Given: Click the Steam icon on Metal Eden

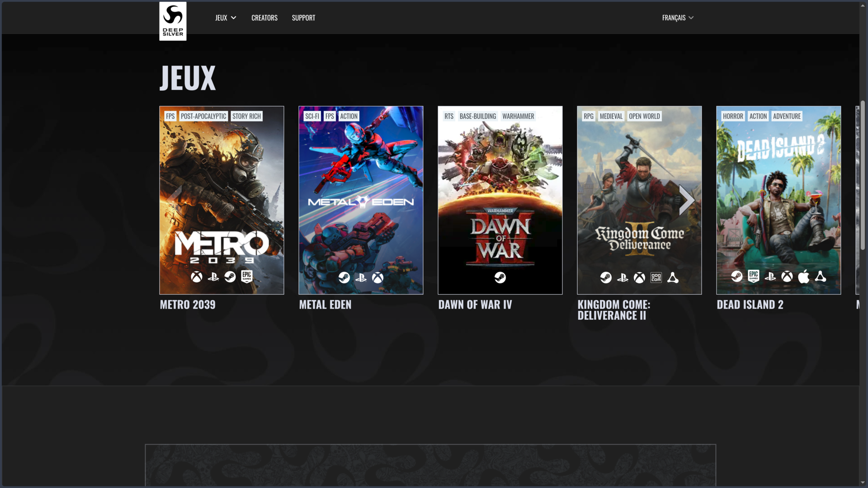Looking at the screenshot, I should point(344,277).
